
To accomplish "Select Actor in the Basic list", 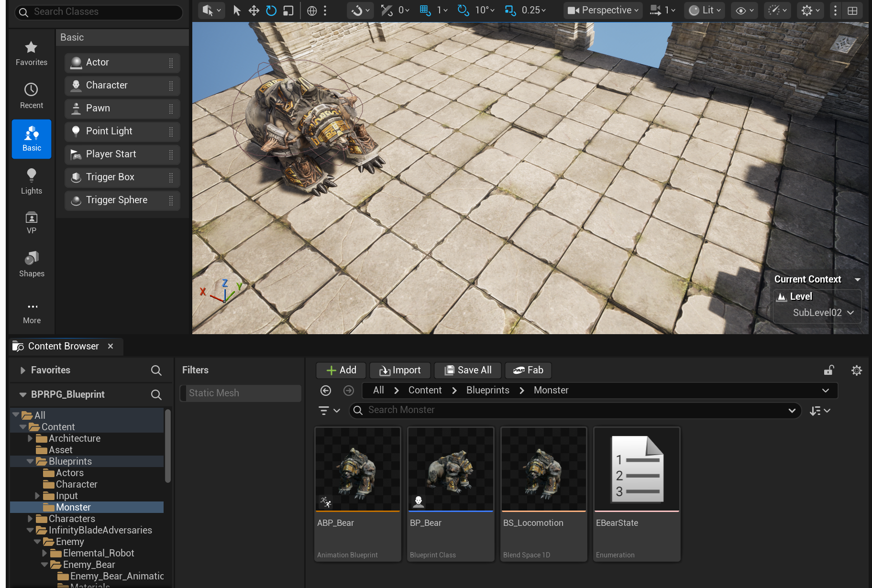I will pyautogui.click(x=122, y=63).
